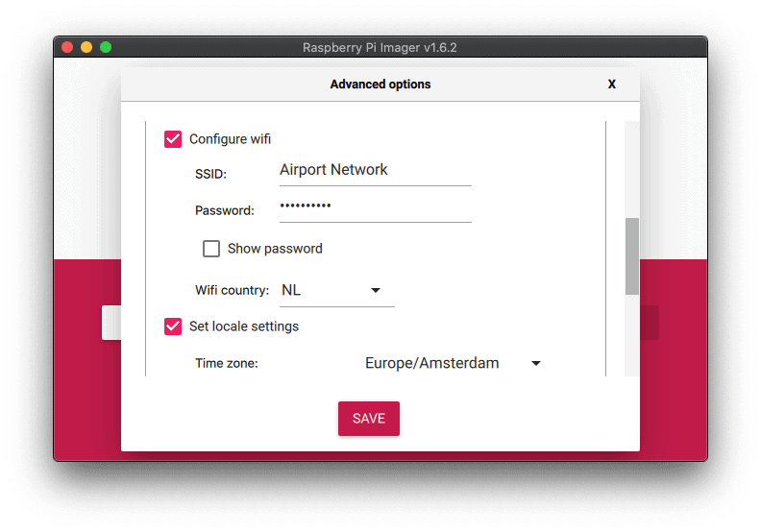Click the SSID label
The height and width of the screenshot is (532, 761).
coord(210,174)
